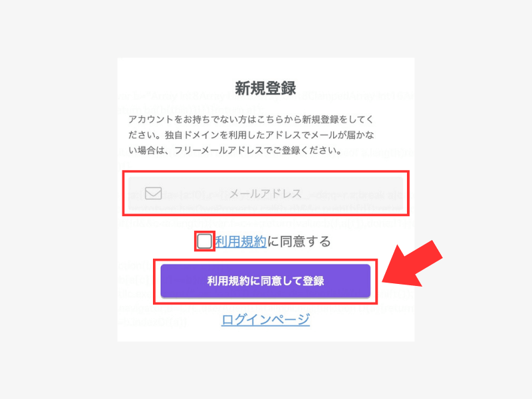Go to the ログインページ link

pyautogui.click(x=265, y=320)
